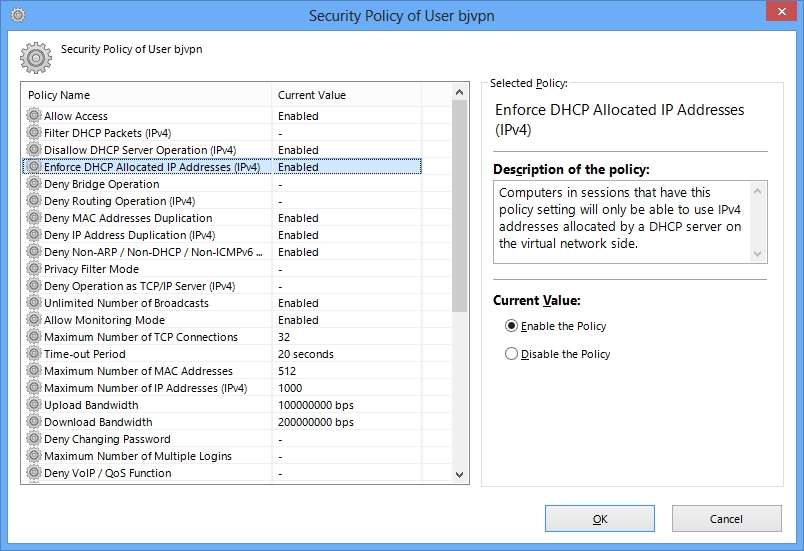Click the policy list's scroll up arrow

tap(459, 92)
